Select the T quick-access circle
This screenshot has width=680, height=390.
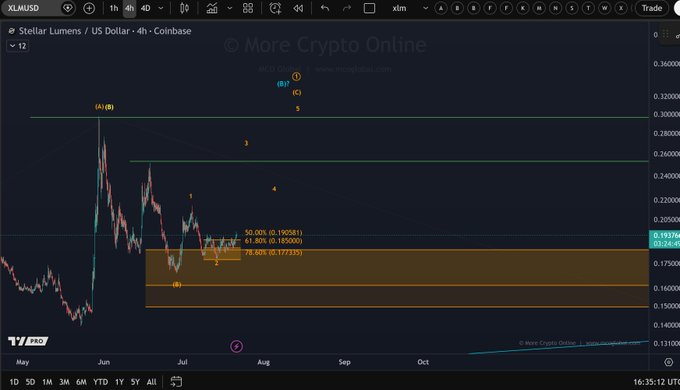tap(588, 8)
